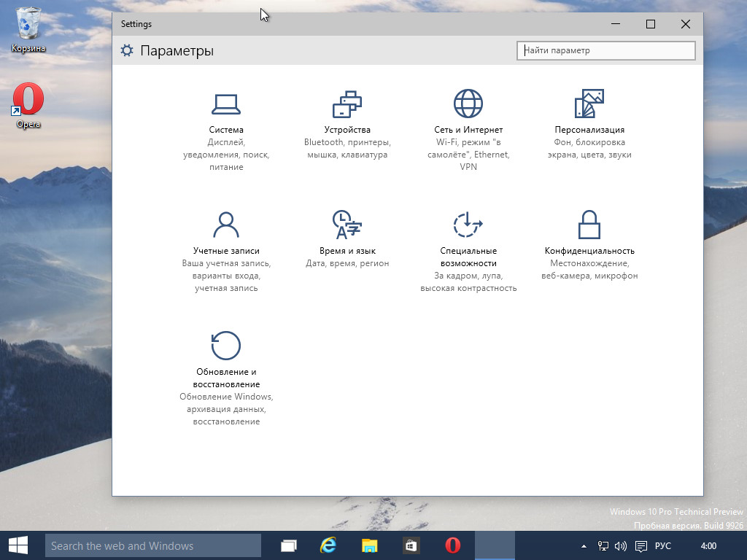Launch Opera from the taskbar
This screenshot has width=747, height=560.
click(x=452, y=545)
